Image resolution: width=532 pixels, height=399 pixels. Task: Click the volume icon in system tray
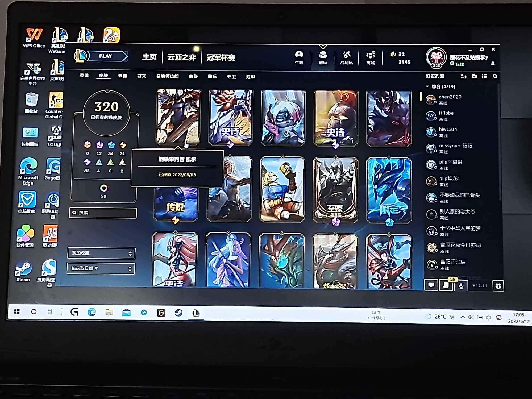(x=471, y=317)
